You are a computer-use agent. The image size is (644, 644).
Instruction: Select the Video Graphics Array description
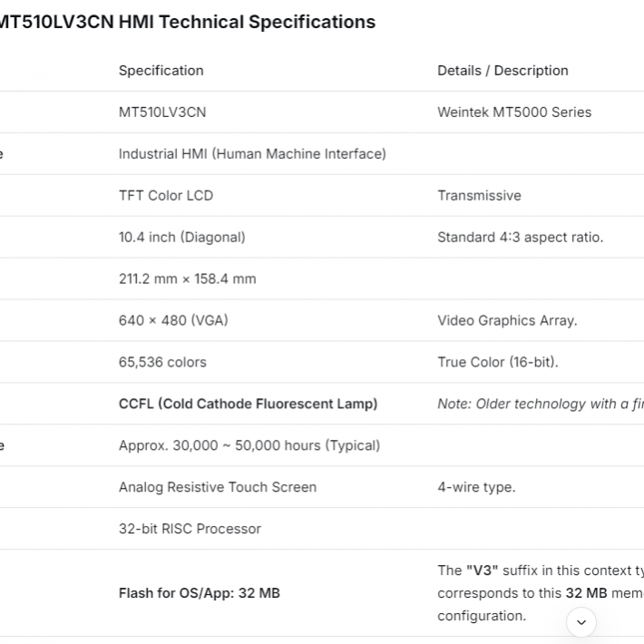507,320
